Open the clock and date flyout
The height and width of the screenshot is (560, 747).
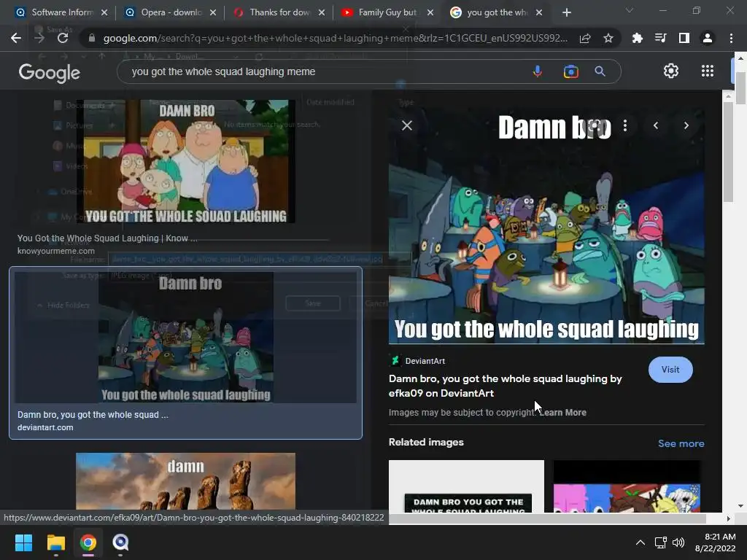[x=715, y=542]
